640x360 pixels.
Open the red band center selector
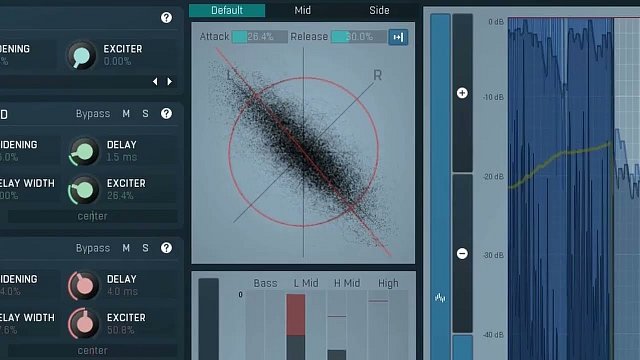point(93,350)
